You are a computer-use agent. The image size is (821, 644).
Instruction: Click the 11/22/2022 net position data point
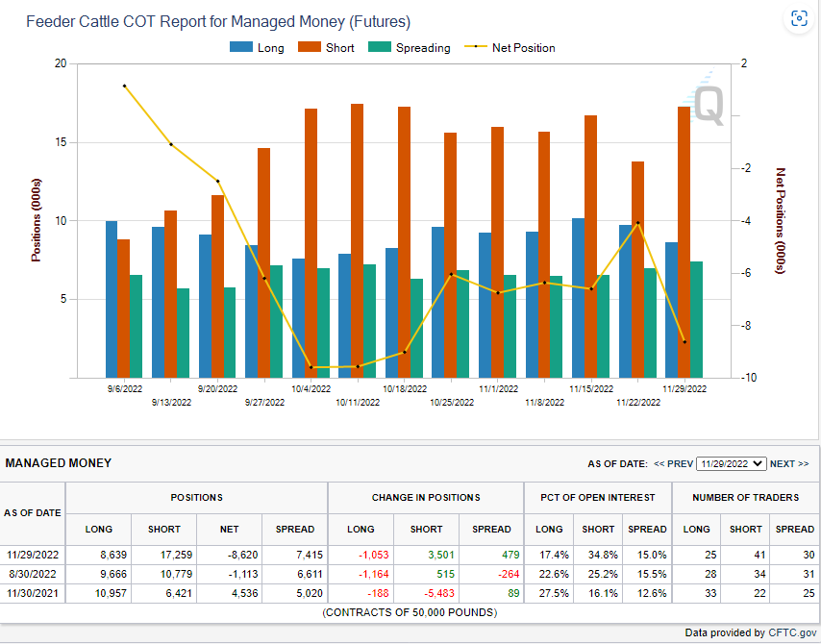tap(637, 223)
